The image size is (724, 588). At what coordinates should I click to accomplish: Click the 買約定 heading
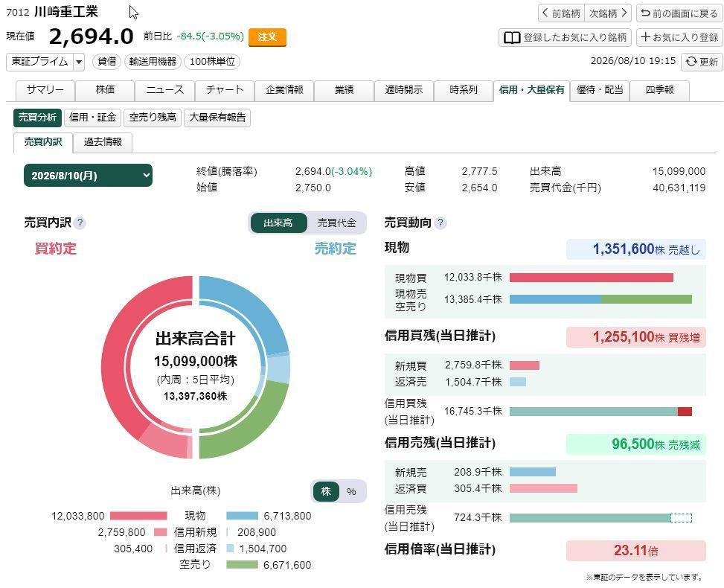click(55, 249)
